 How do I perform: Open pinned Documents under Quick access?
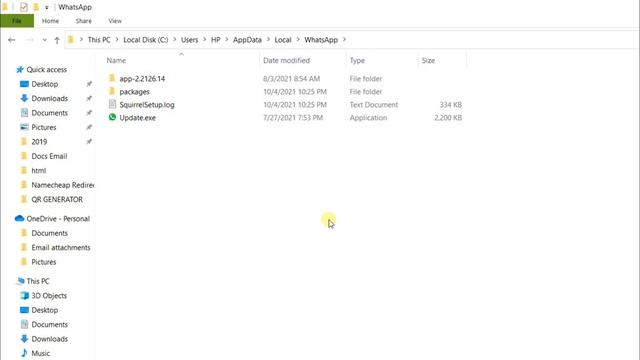click(49, 113)
